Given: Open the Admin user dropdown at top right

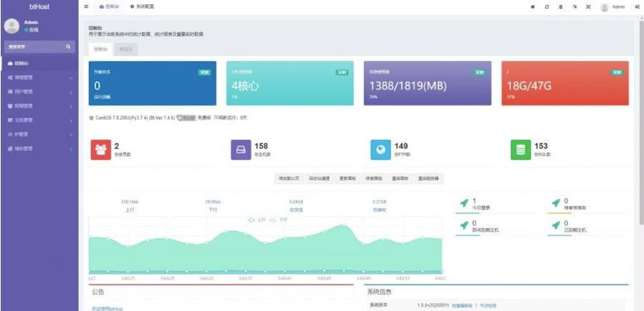Looking at the screenshot, I should pos(612,6).
